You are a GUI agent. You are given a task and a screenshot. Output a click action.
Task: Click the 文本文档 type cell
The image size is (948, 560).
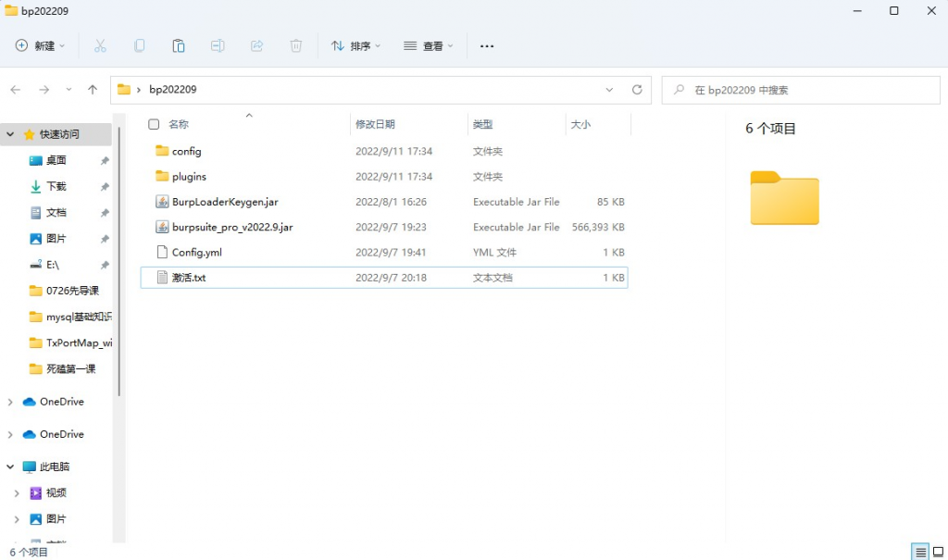pyautogui.click(x=493, y=278)
